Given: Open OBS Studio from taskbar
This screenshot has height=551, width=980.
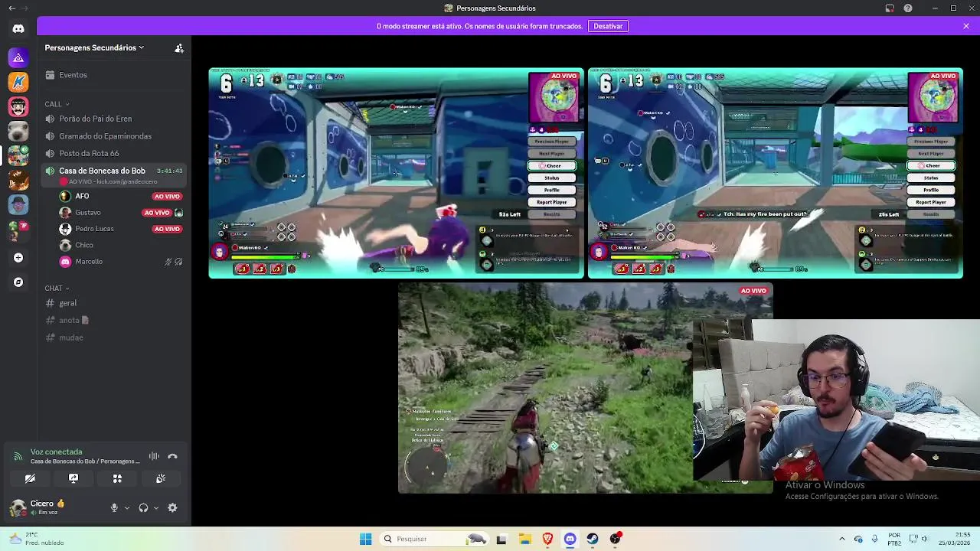Looking at the screenshot, I should pos(616,539).
